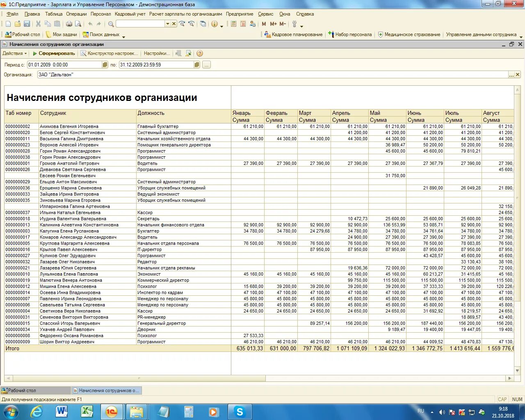Open the Справка menu

305,14
